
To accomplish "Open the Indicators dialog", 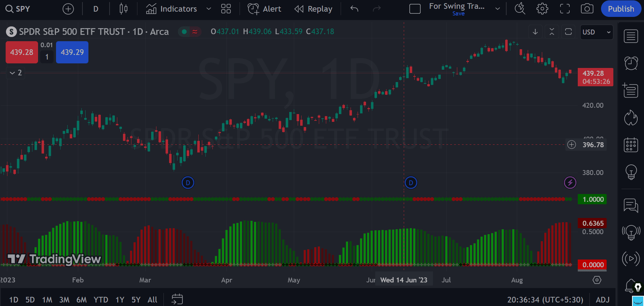I will (x=172, y=9).
